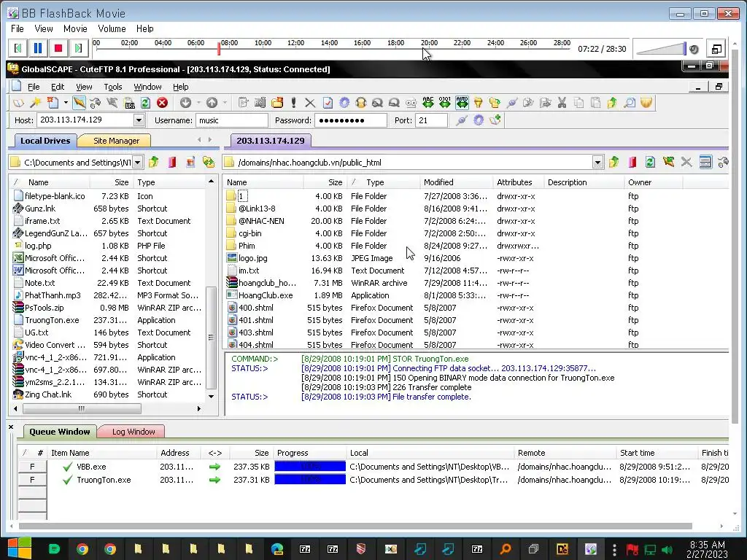This screenshot has width=747, height=560.
Task: Open CuteFTP Tools menu
Action: 113,87
